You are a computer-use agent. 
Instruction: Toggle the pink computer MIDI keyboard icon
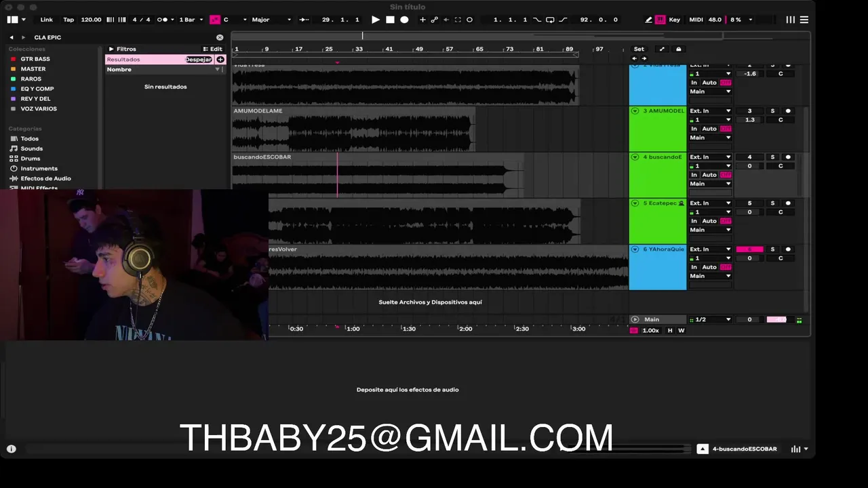[660, 20]
